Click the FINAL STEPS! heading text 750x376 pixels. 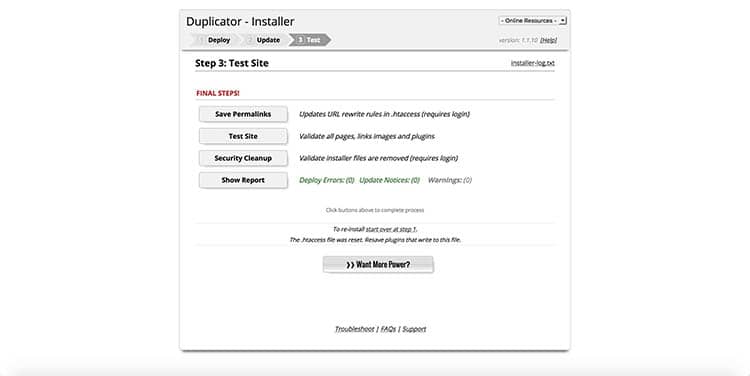[218, 93]
